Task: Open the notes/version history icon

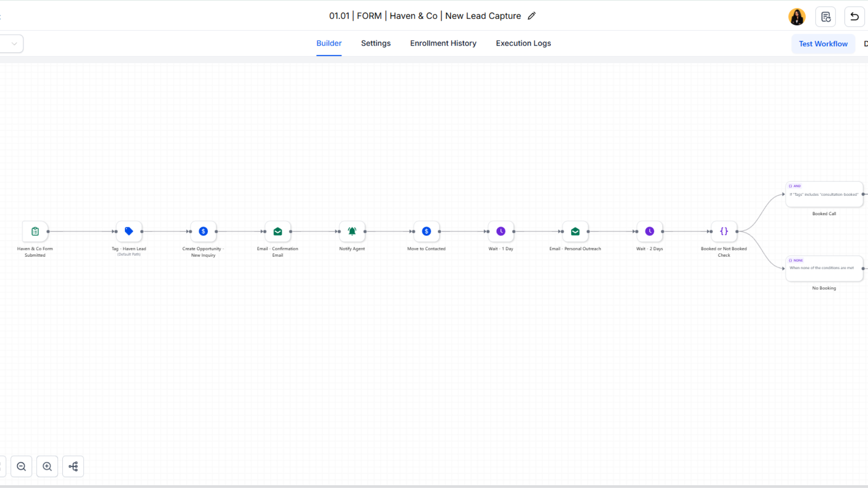Action: (x=826, y=17)
